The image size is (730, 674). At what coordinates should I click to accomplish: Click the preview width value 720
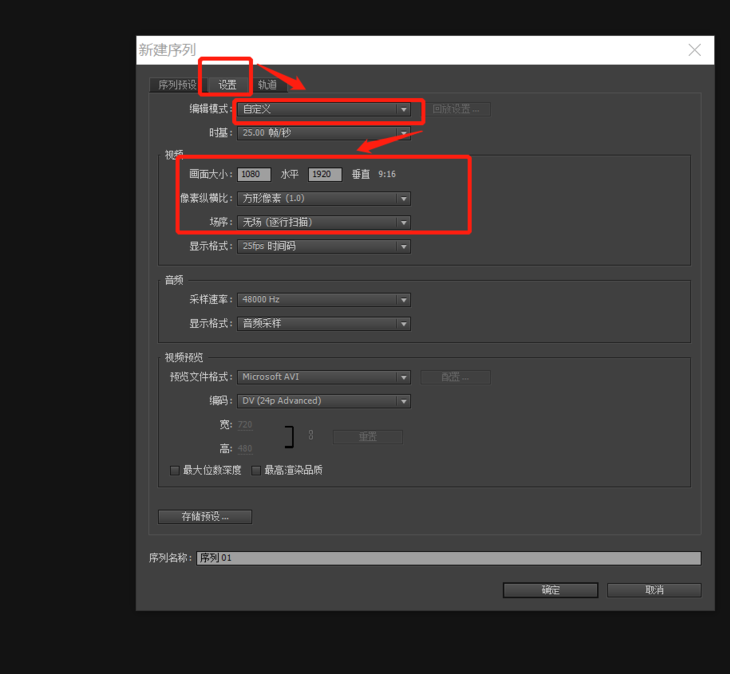click(x=245, y=425)
